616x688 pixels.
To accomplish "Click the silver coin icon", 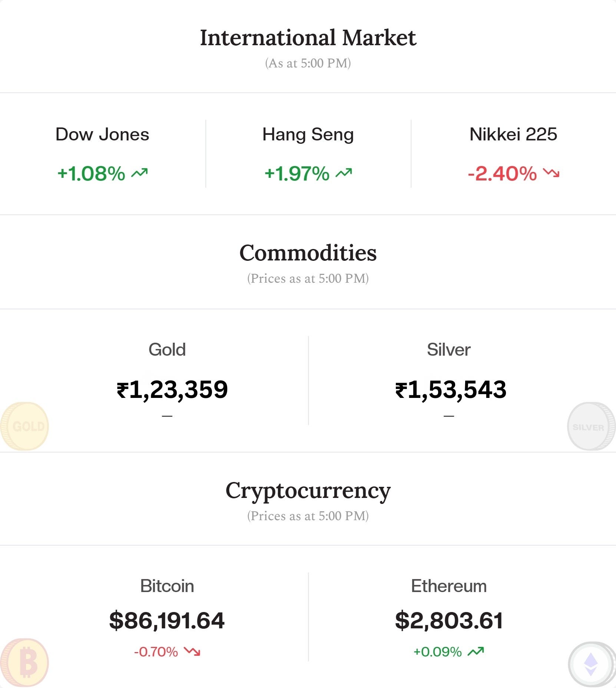I will coord(591,426).
